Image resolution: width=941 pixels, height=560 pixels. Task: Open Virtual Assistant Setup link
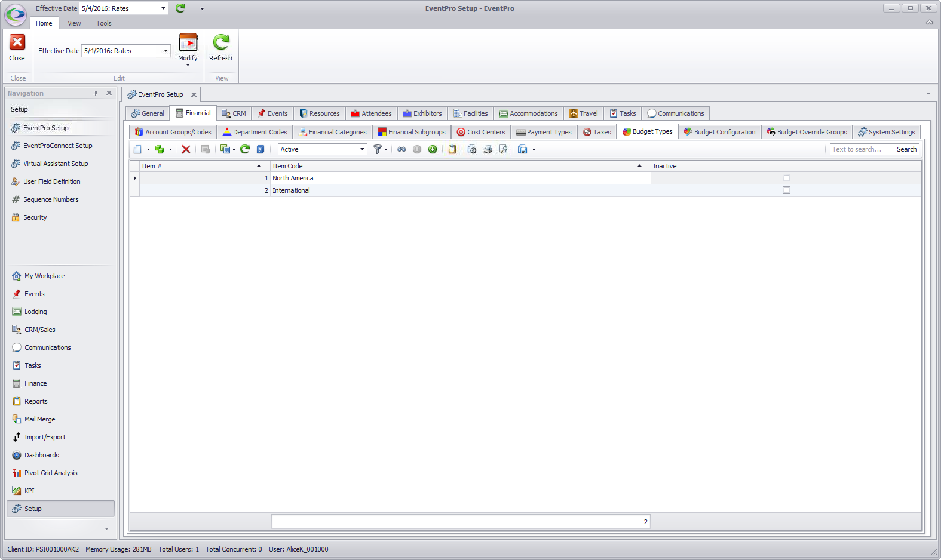pyautogui.click(x=56, y=164)
